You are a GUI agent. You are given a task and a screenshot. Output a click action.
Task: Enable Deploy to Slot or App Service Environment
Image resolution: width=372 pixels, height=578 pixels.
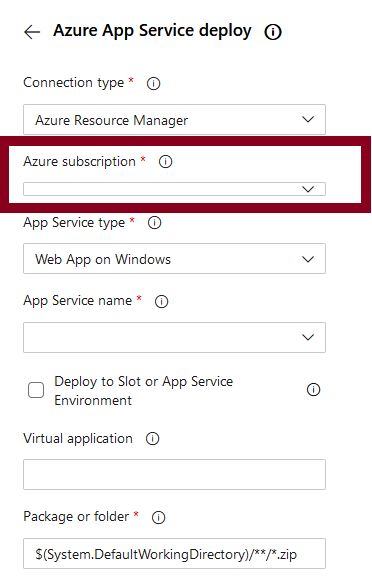36,390
